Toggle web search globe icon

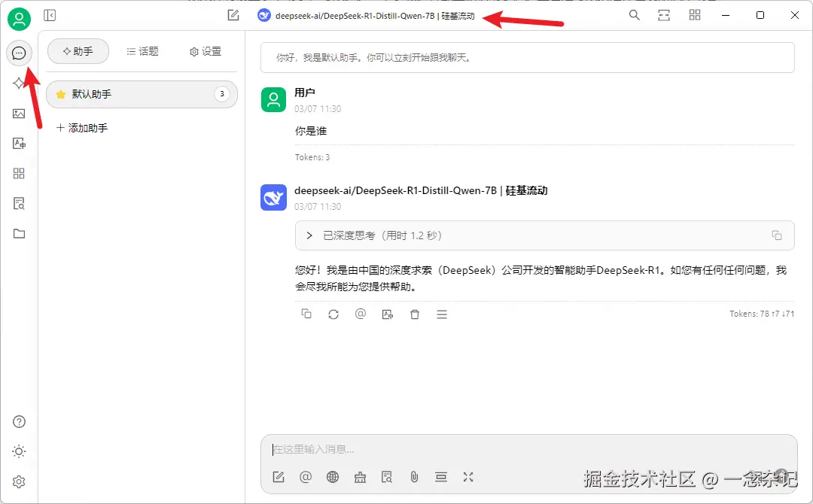click(x=333, y=477)
